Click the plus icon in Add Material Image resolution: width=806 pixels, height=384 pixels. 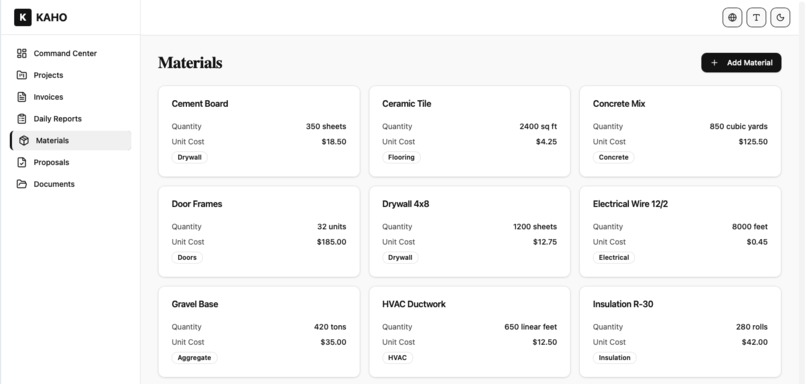tap(714, 63)
